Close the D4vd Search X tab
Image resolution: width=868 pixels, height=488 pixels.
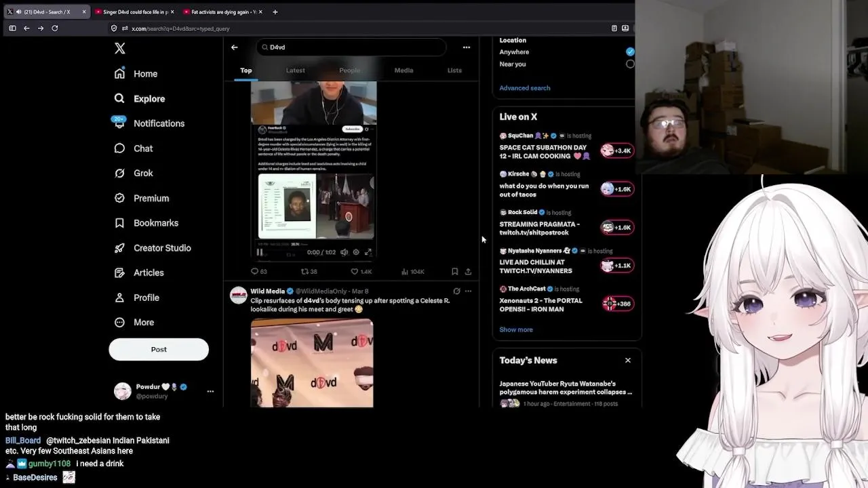(84, 12)
